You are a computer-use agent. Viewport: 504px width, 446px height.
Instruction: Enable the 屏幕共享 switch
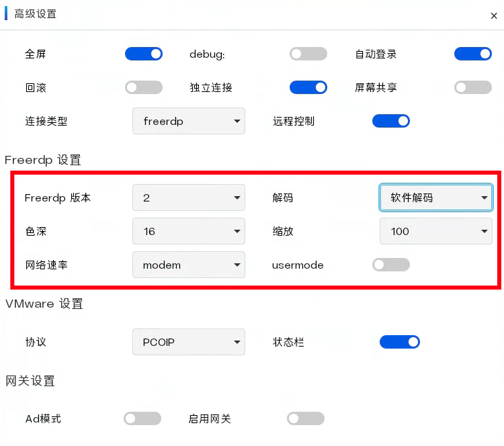coord(473,87)
